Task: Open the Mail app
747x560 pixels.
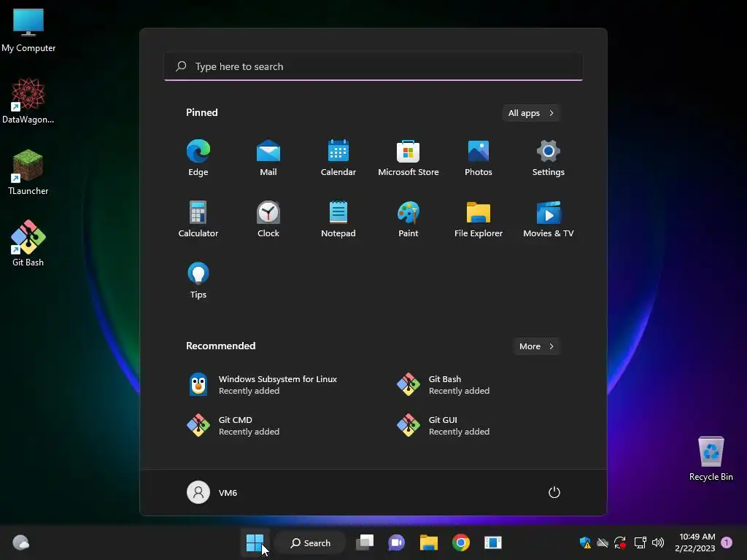Action: coord(268,157)
